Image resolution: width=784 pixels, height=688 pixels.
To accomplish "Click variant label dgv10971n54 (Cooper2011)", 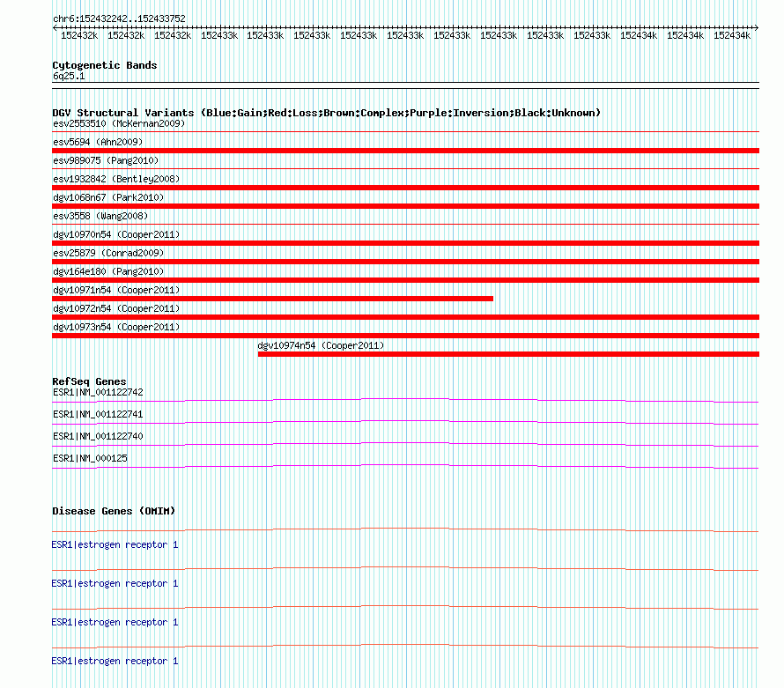I will [x=116, y=290].
